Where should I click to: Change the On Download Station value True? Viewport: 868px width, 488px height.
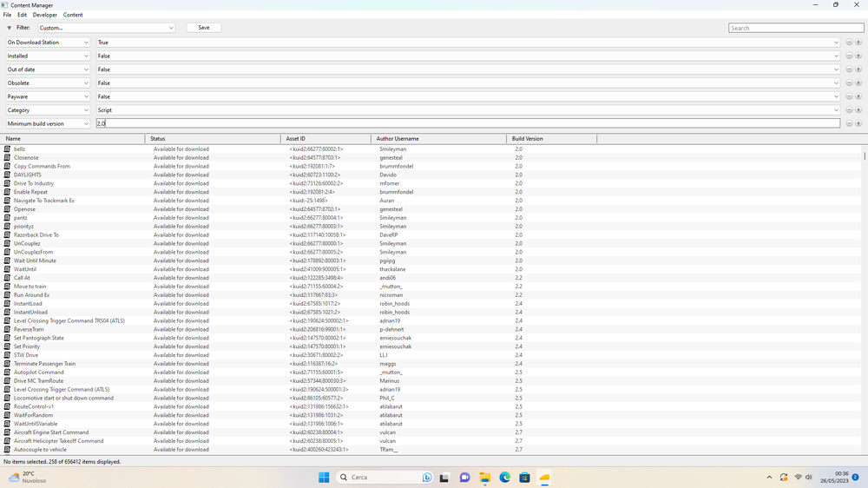pyautogui.click(x=469, y=42)
